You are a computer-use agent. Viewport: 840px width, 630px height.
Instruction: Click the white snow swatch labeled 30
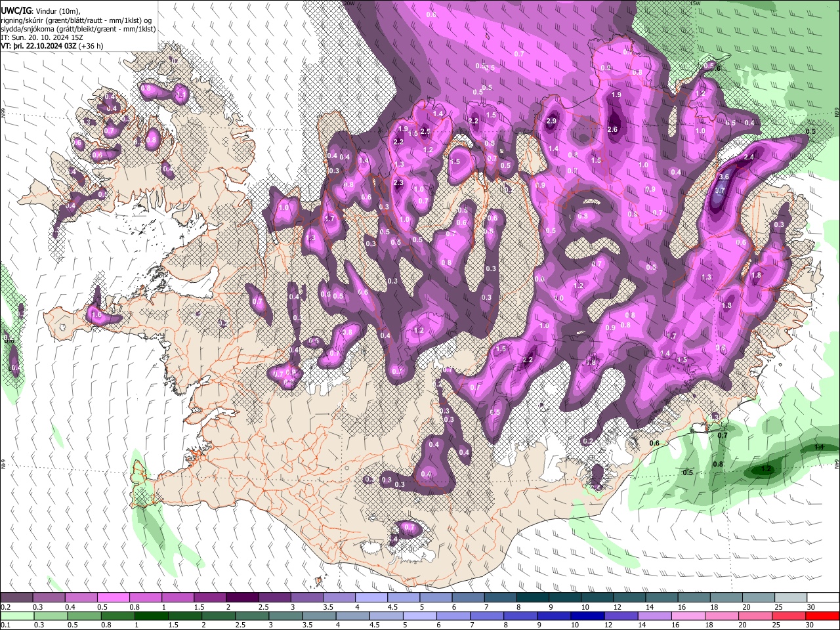(x=823, y=598)
